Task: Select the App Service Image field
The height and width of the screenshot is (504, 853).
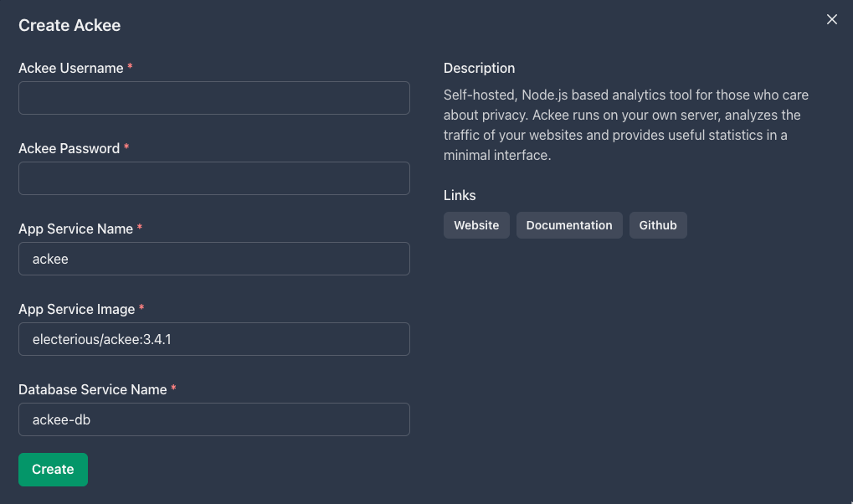Action: 213,339
